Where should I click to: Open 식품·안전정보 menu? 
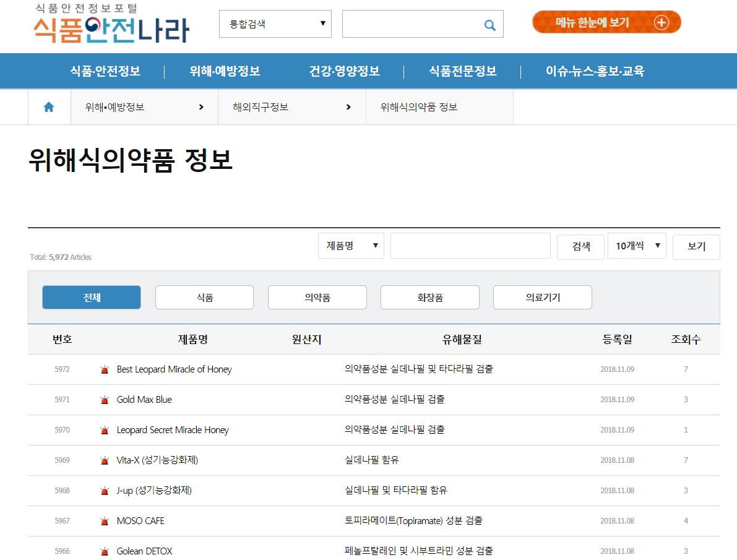pyautogui.click(x=105, y=71)
